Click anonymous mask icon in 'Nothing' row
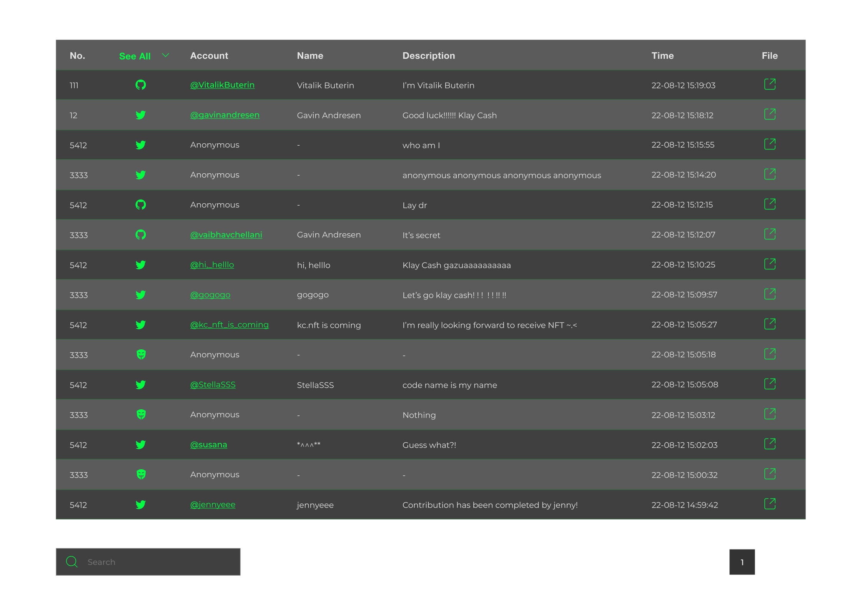 (141, 414)
